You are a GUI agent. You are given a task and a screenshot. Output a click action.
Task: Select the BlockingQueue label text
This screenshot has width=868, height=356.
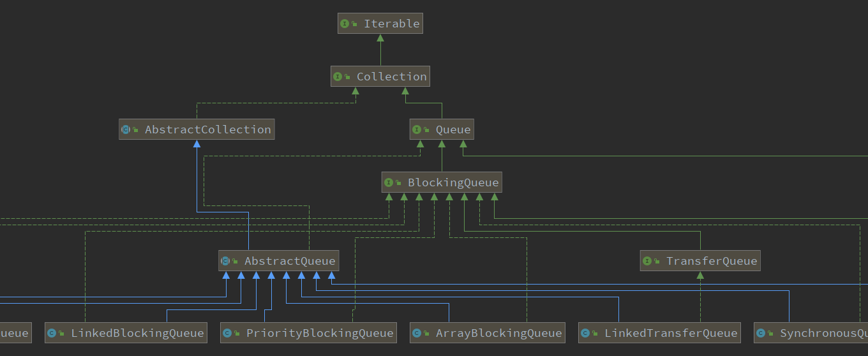click(453, 183)
